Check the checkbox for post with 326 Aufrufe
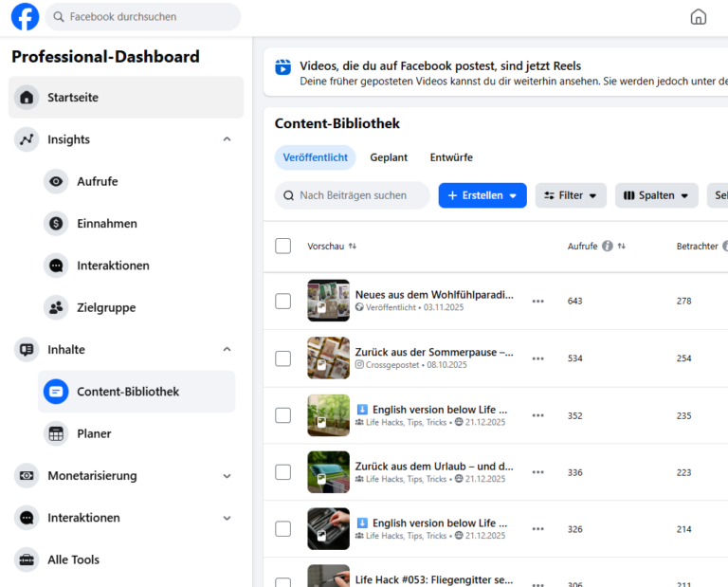728x587 pixels. tap(282, 529)
